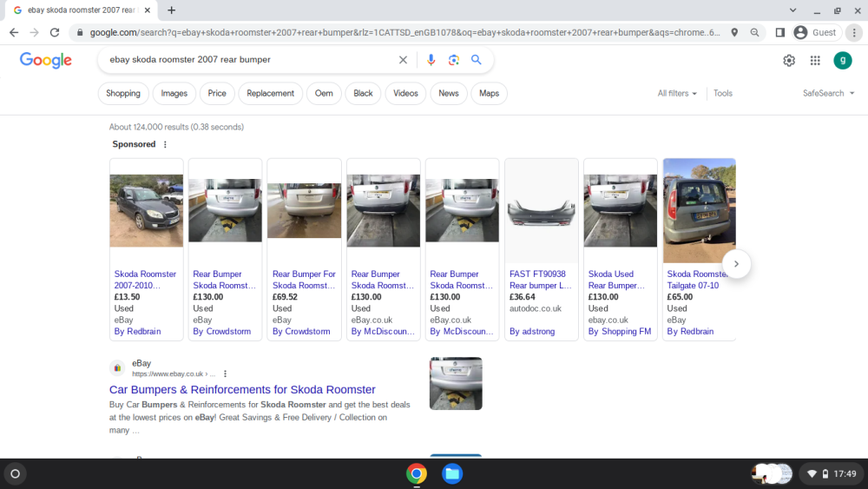This screenshot has width=868, height=489.
Task: Open launcher circle on shelf
Action: [x=16, y=474]
